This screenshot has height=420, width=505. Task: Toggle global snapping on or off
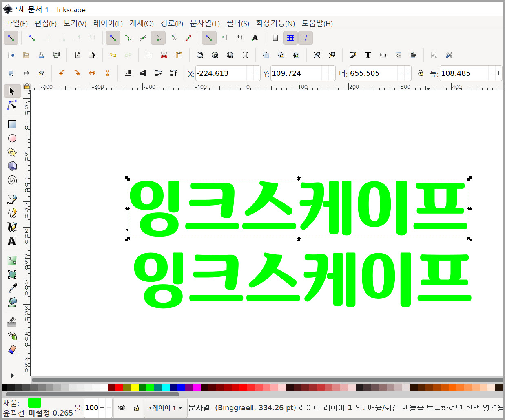(x=11, y=38)
